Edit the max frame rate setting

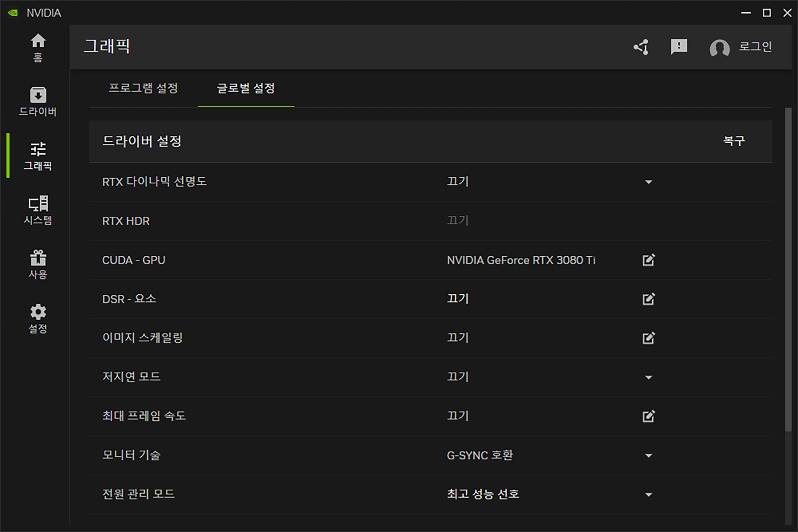pos(648,416)
